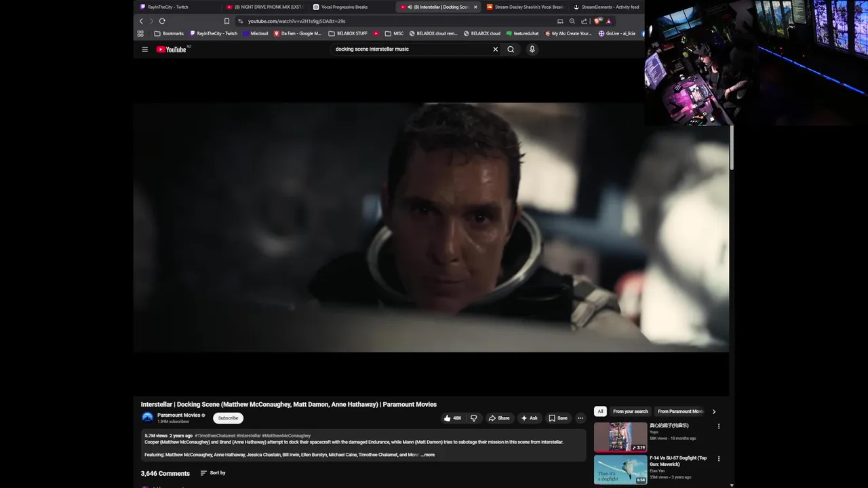The width and height of the screenshot is (868, 488).
Task: Like the video with thumbs up
Action: pos(452,418)
